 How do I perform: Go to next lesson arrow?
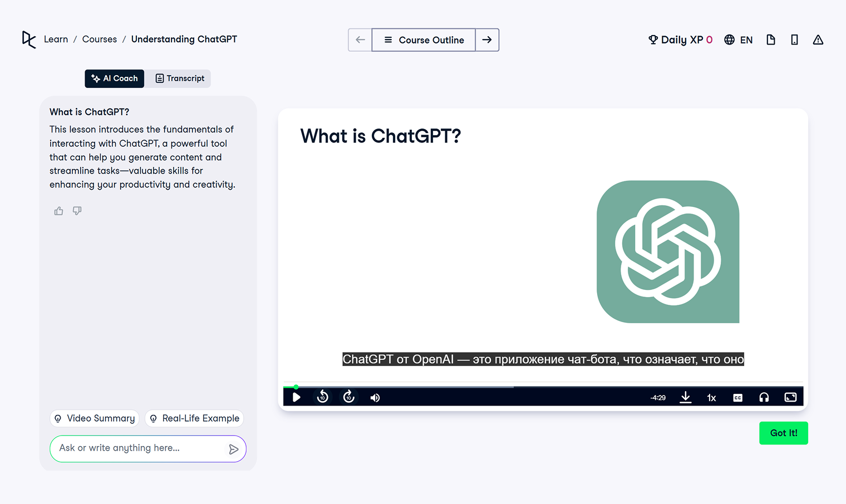point(487,40)
